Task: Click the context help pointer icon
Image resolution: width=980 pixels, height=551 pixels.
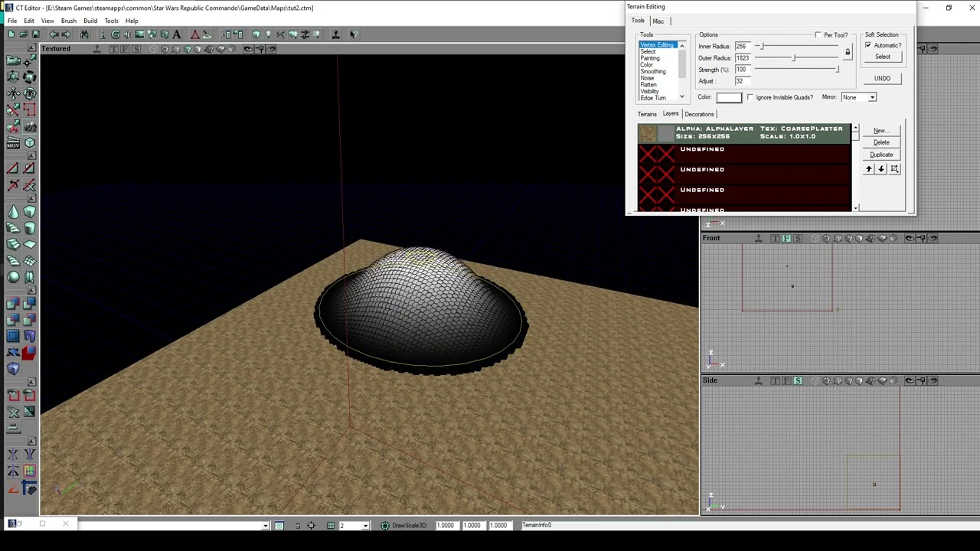Action: tap(354, 34)
